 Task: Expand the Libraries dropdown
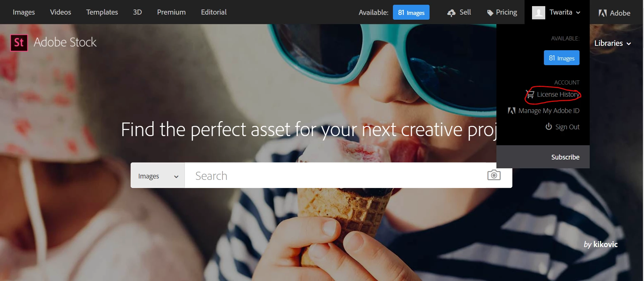(612, 43)
